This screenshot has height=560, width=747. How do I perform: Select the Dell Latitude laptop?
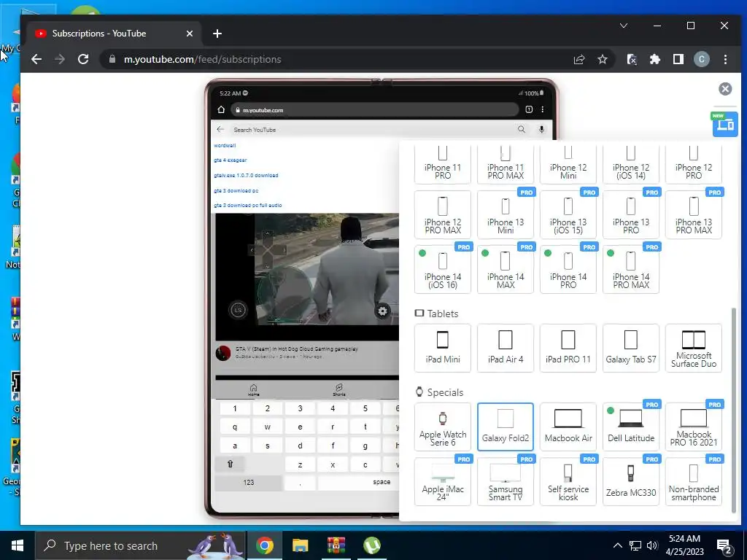(x=631, y=427)
